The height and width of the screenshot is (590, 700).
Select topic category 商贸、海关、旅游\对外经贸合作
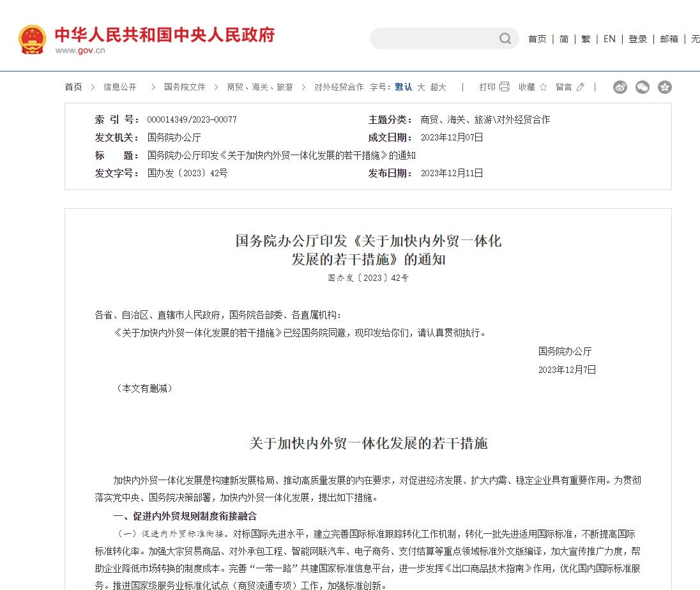[x=485, y=119]
